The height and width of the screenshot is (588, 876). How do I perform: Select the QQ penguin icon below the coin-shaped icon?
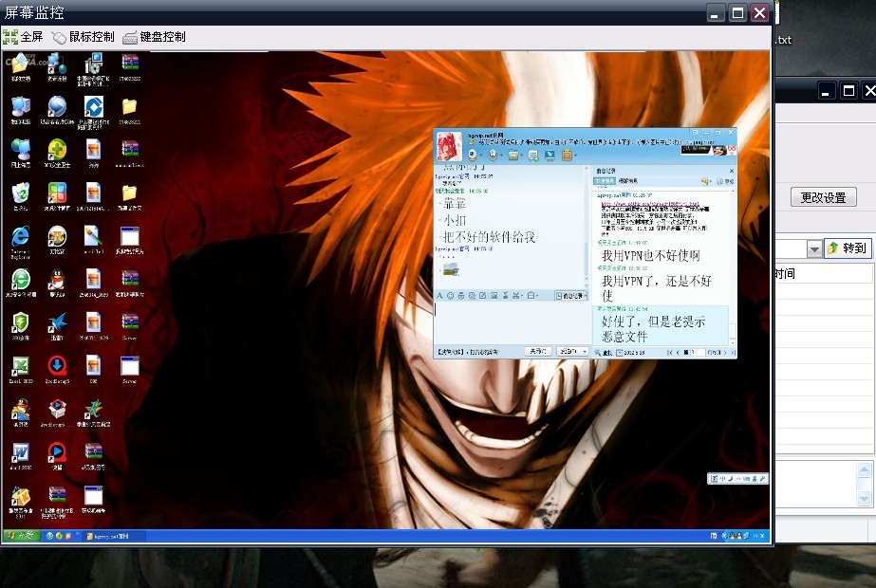pos(57,284)
